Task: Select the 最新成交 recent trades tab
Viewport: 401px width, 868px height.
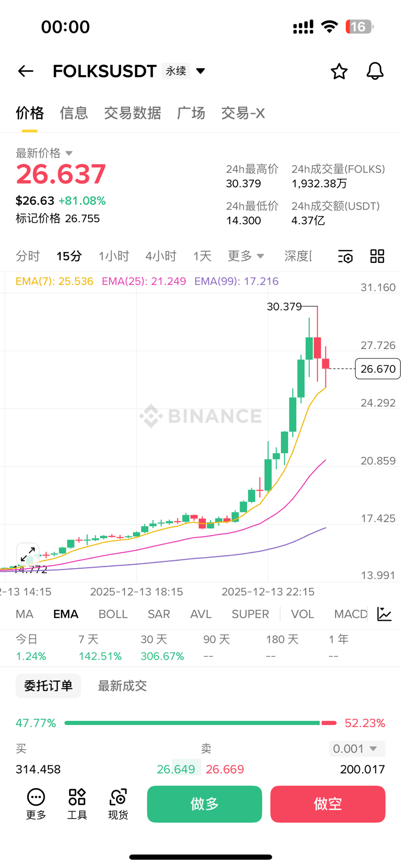Action: [122, 686]
